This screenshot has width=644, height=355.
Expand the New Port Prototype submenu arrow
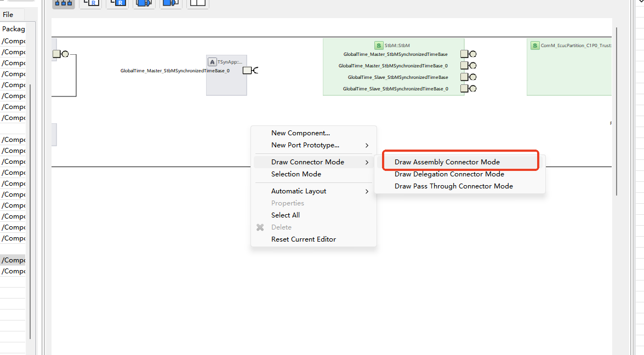click(x=367, y=145)
